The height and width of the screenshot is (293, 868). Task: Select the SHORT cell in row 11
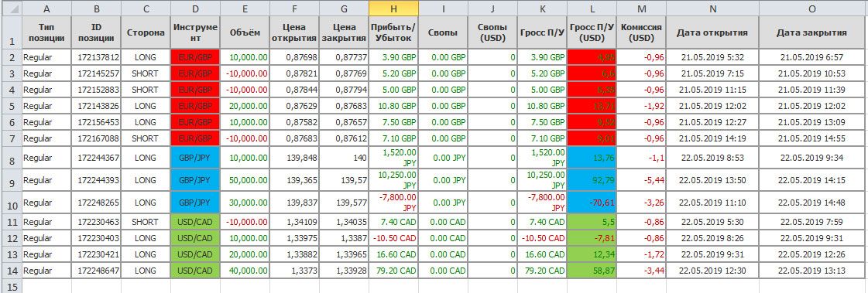(x=146, y=222)
